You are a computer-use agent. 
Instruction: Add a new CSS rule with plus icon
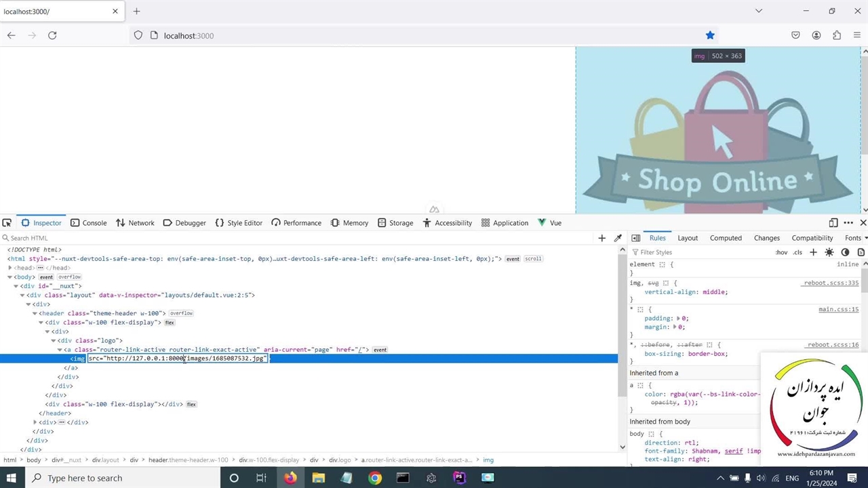[x=813, y=252]
